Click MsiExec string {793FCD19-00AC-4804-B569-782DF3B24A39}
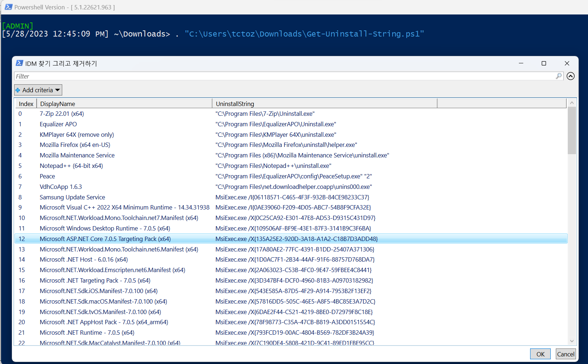 pyautogui.click(x=295, y=333)
